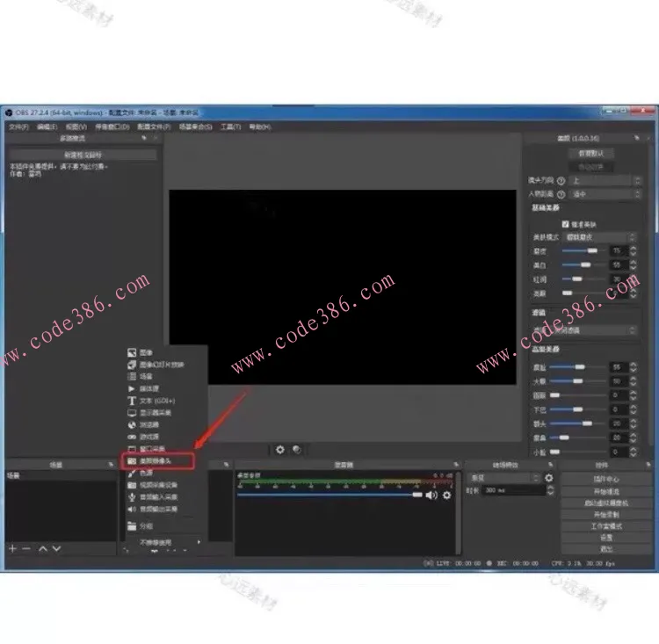Undock the Scenes panel with its float icon

coord(111,465)
